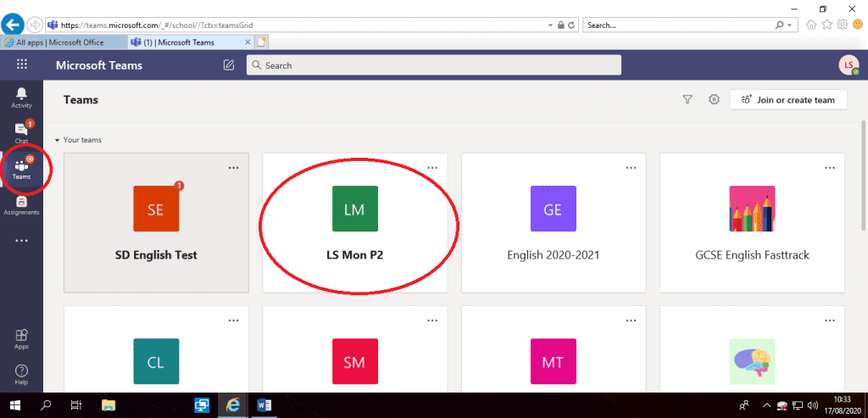Open Task View on taskbar
Image resolution: width=868 pixels, height=418 pixels.
click(x=76, y=405)
